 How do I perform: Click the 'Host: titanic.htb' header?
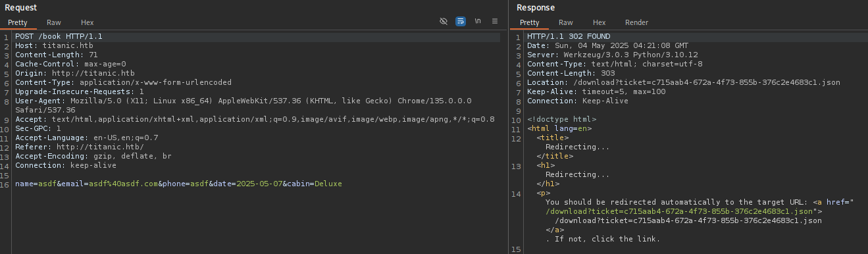tap(54, 45)
